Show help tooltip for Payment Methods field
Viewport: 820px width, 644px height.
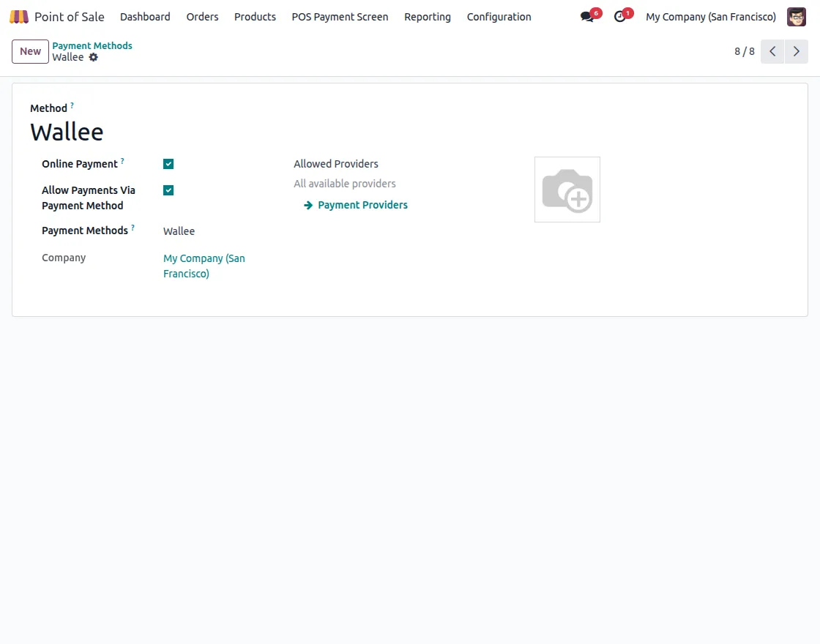[x=133, y=228]
